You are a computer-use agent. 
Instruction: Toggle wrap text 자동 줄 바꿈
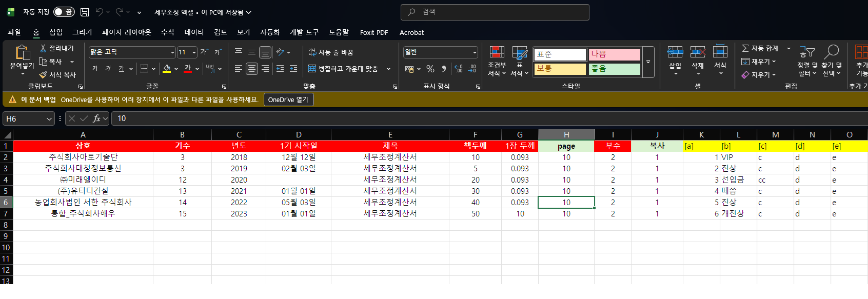click(331, 52)
